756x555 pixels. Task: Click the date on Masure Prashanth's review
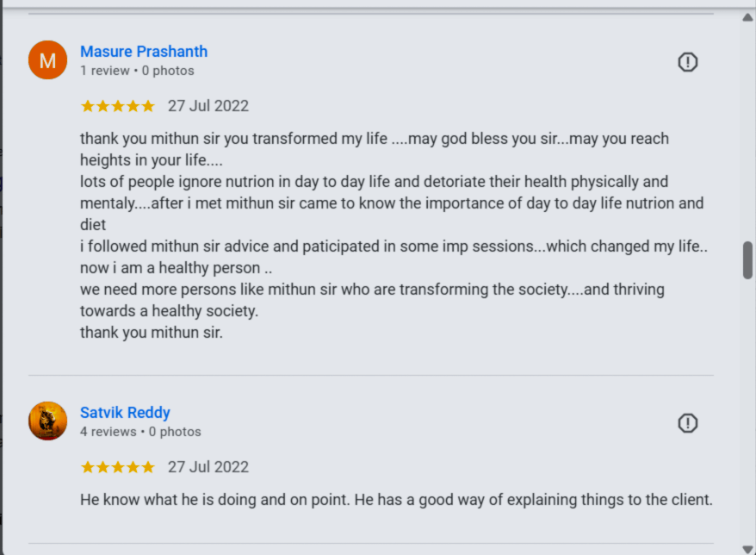(208, 106)
